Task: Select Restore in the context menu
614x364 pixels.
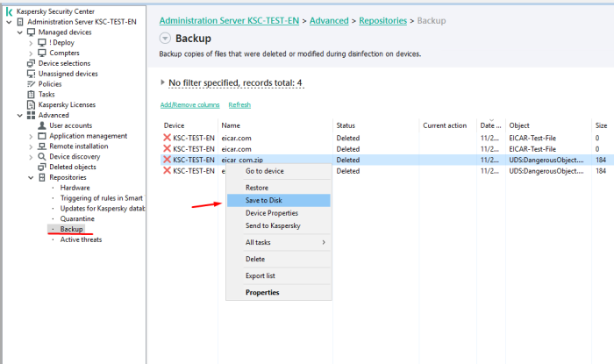Action: click(257, 188)
